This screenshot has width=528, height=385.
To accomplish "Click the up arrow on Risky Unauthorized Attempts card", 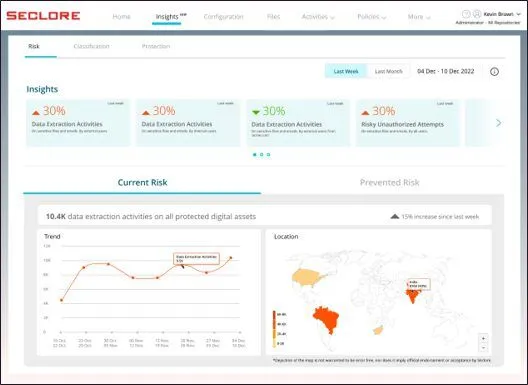I will click(365, 113).
